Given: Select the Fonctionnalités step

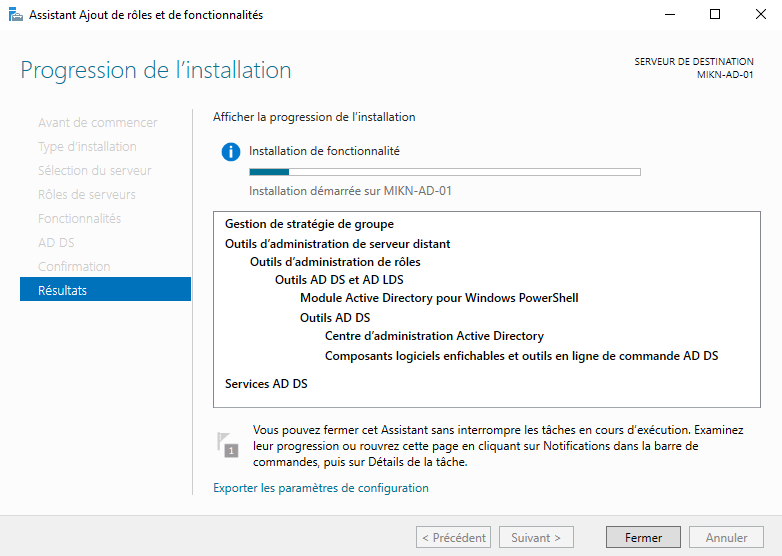Looking at the screenshot, I should coord(79,218).
